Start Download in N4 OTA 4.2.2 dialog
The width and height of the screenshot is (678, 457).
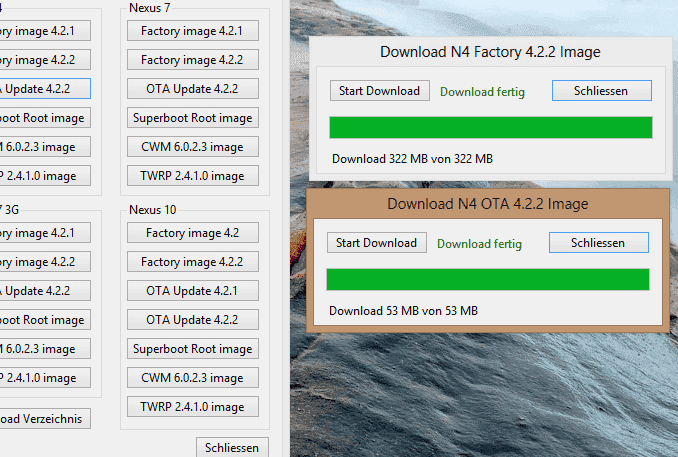coord(377,243)
